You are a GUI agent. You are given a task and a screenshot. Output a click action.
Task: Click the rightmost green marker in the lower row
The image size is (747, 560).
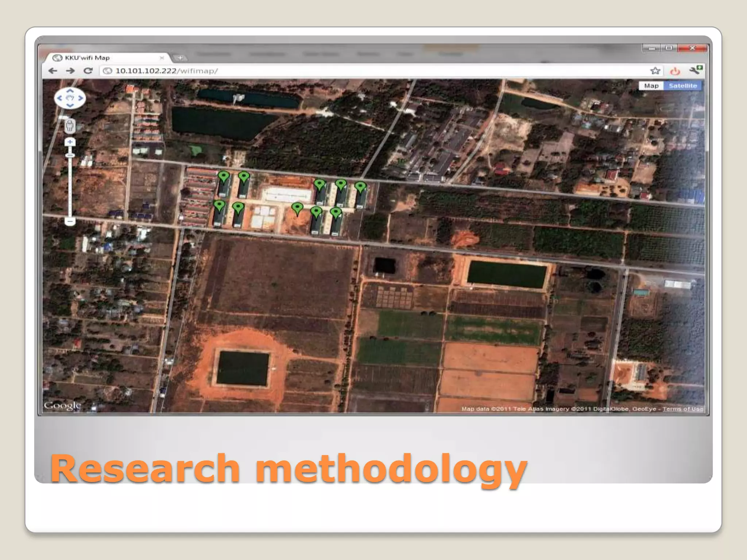coord(336,213)
